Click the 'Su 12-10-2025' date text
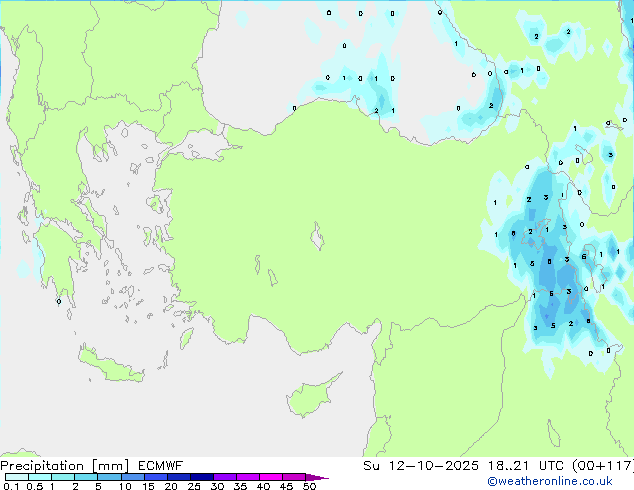Screen dimensions: 634x490 pyautogui.click(x=421, y=466)
